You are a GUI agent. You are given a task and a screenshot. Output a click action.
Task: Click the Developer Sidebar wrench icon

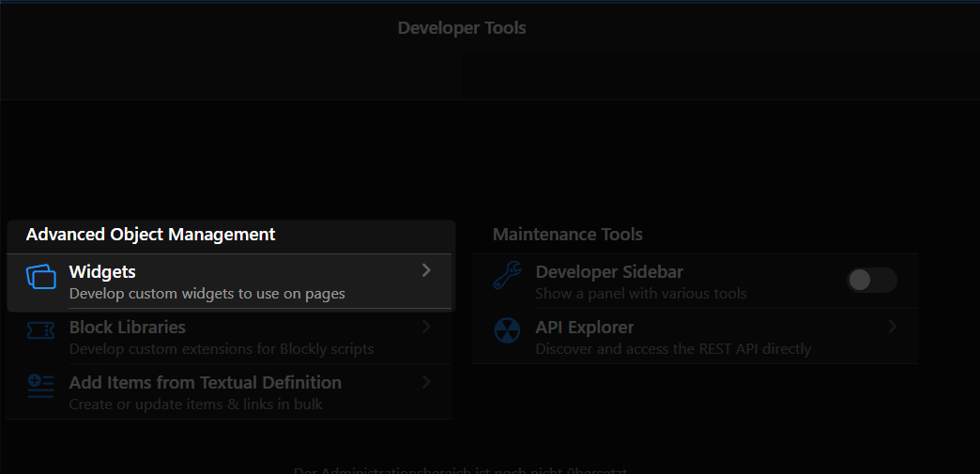click(507, 276)
